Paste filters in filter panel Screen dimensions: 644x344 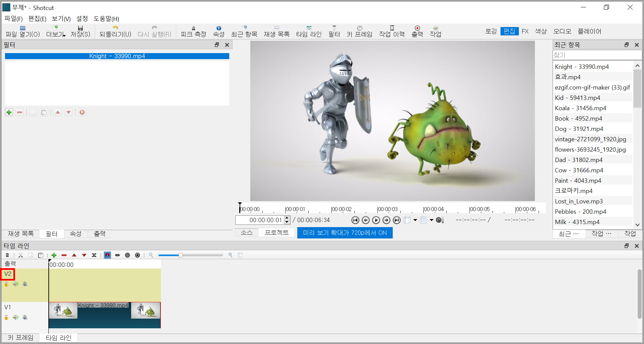[x=44, y=112]
